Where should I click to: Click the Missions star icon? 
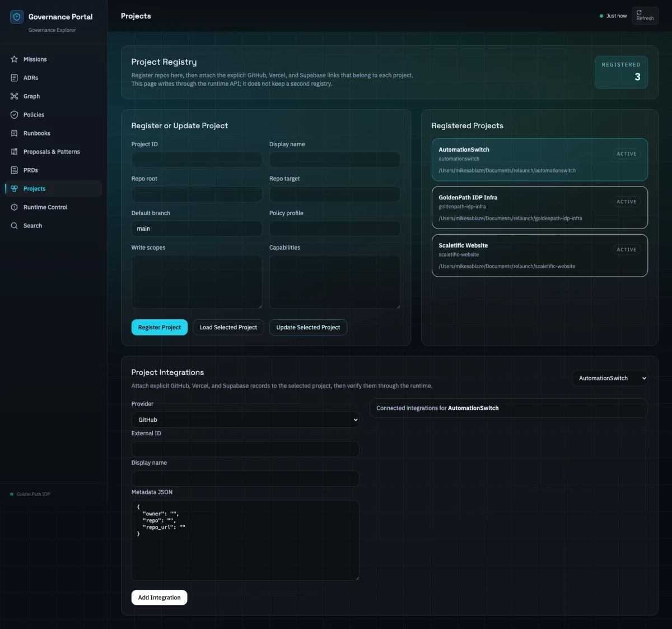tap(15, 59)
